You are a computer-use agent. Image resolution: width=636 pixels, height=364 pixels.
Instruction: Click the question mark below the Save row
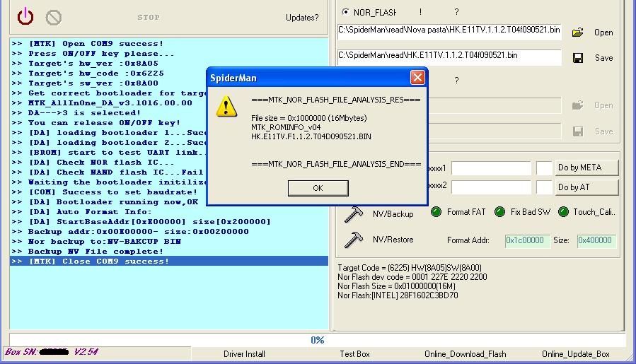click(x=457, y=81)
